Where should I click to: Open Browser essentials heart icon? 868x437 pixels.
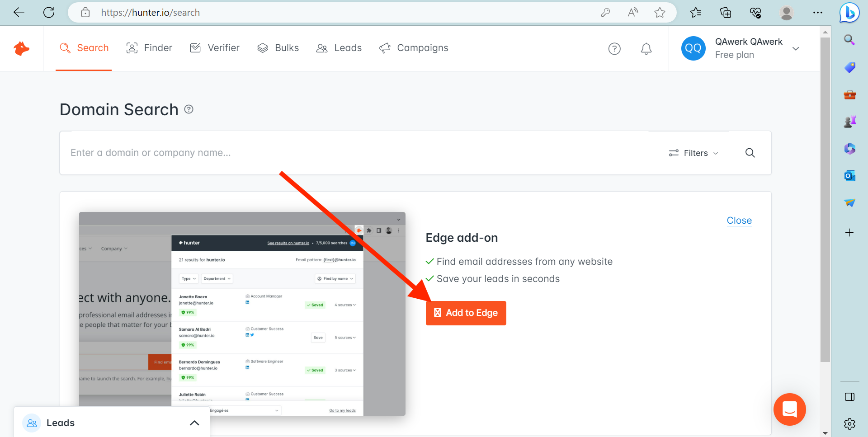tap(755, 12)
